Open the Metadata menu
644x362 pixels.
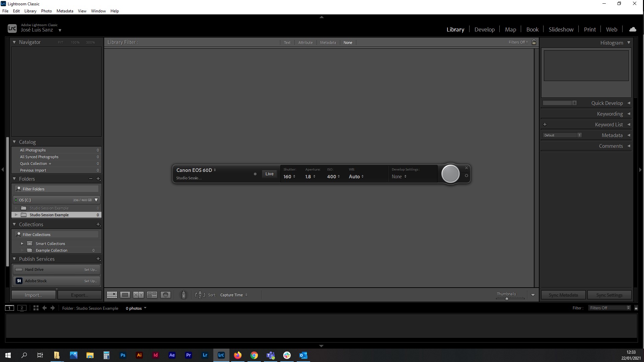pyautogui.click(x=65, y=11)
